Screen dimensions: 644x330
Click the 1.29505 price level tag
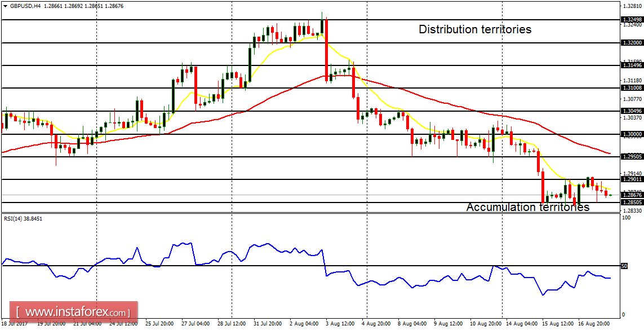pyautogui.click(x=628, y=156)
